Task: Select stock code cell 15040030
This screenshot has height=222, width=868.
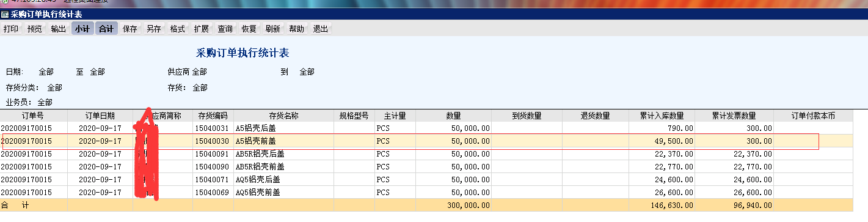Action: point(213,141)
